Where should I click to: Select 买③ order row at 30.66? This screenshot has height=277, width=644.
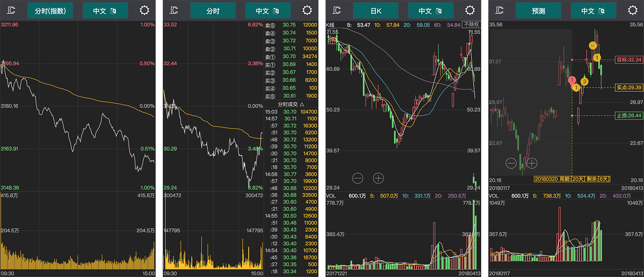pyautogui.click(x=291, y=80)
